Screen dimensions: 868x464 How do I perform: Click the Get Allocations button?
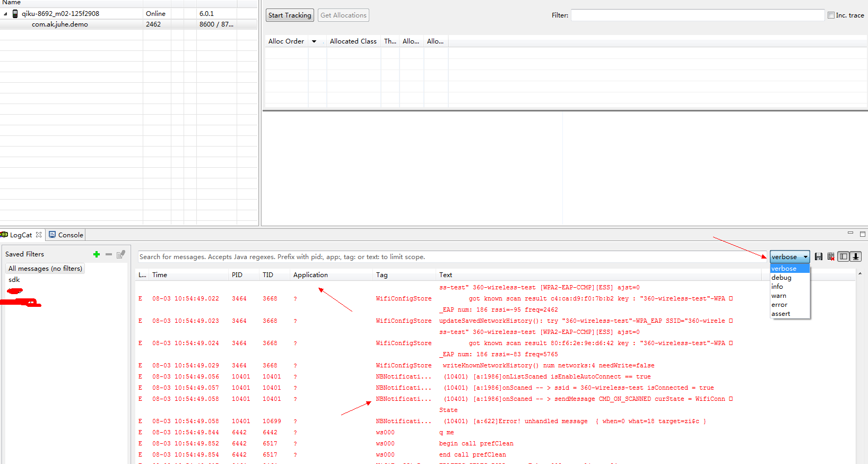pos(343,15)
